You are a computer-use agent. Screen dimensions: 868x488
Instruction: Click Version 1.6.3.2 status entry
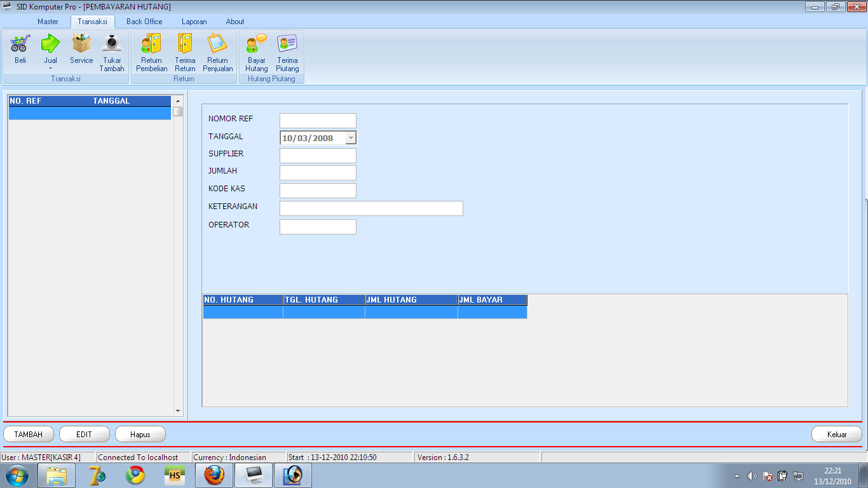tap(477, 457)
